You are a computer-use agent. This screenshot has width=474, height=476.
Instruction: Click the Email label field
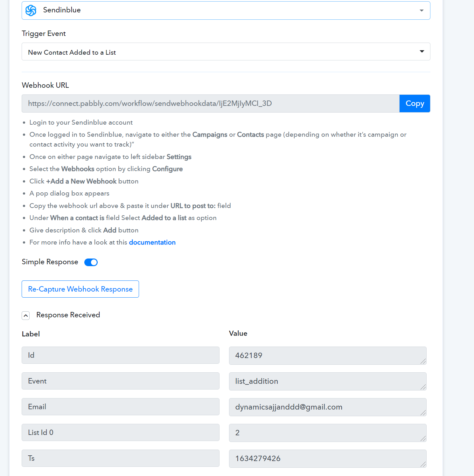point(121,407)
